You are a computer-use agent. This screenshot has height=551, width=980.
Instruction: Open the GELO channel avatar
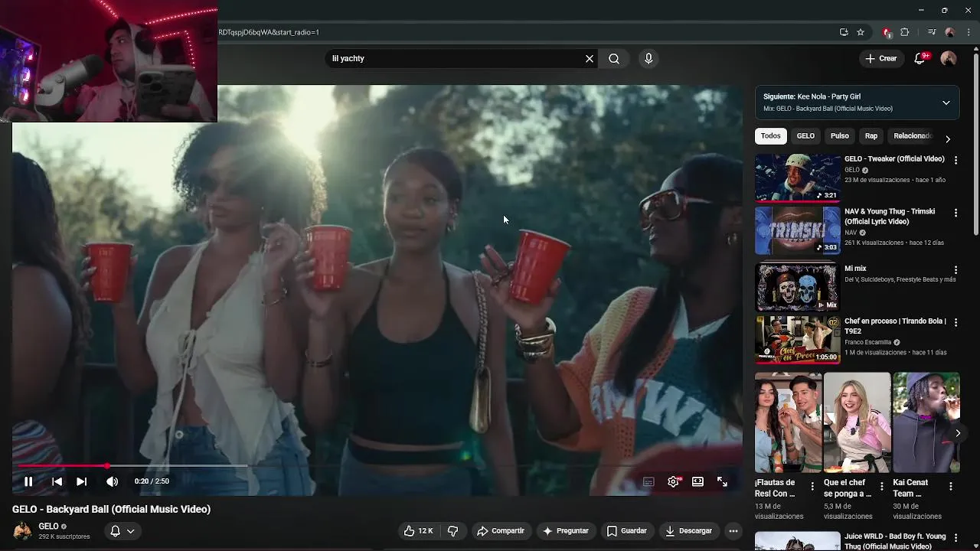tap(23, 530)
